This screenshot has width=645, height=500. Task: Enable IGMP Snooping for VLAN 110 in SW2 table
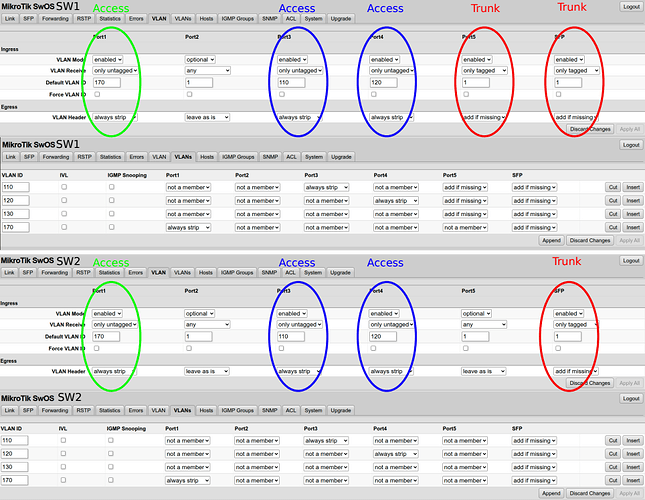click(x=111, y=440)
